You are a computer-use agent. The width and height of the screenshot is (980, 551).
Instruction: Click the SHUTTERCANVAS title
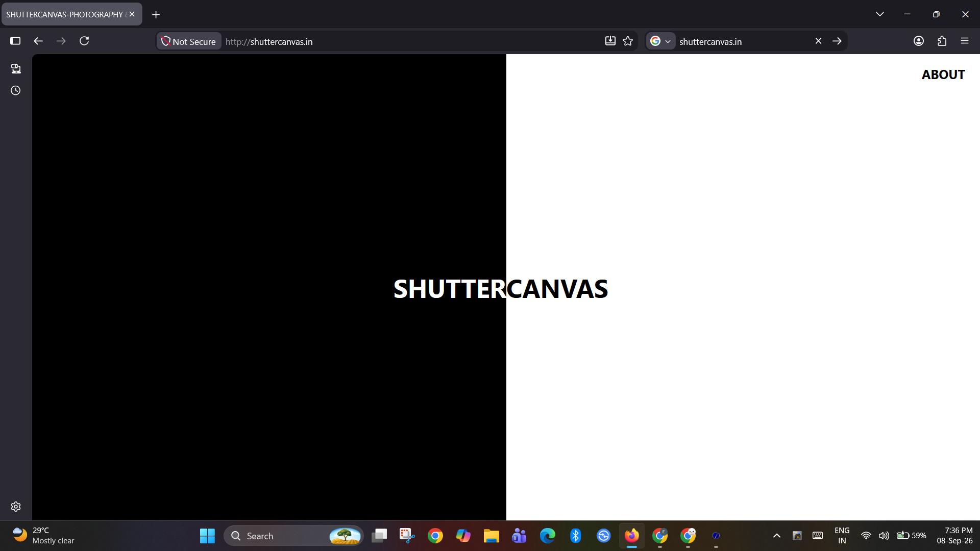tap(501, 289)
